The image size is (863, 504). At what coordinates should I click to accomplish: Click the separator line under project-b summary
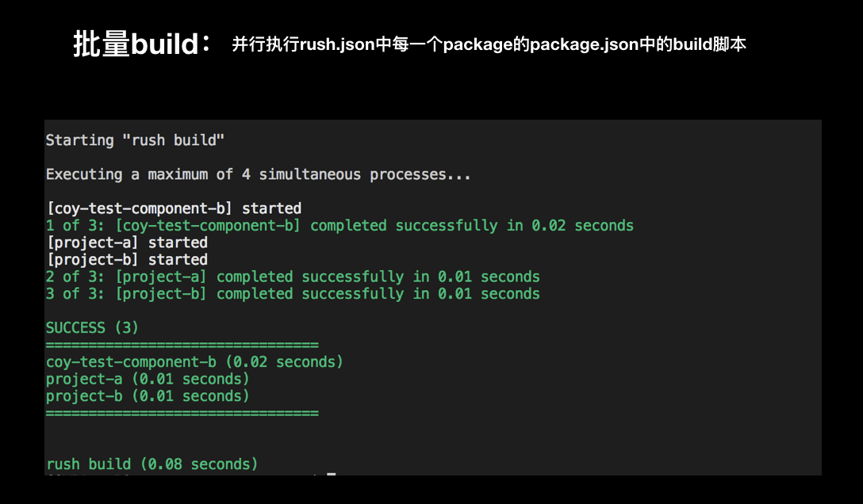[182, 414]
